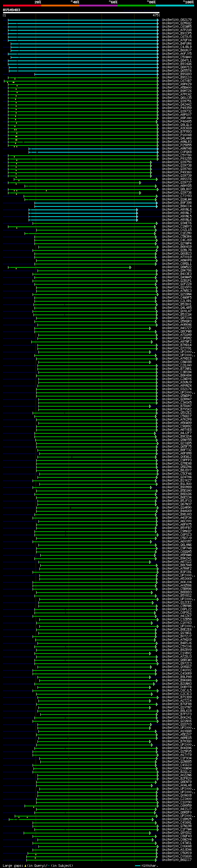Select the UniRef100_Q6H713 label
The image size is (197, 868).
point(177,67)
